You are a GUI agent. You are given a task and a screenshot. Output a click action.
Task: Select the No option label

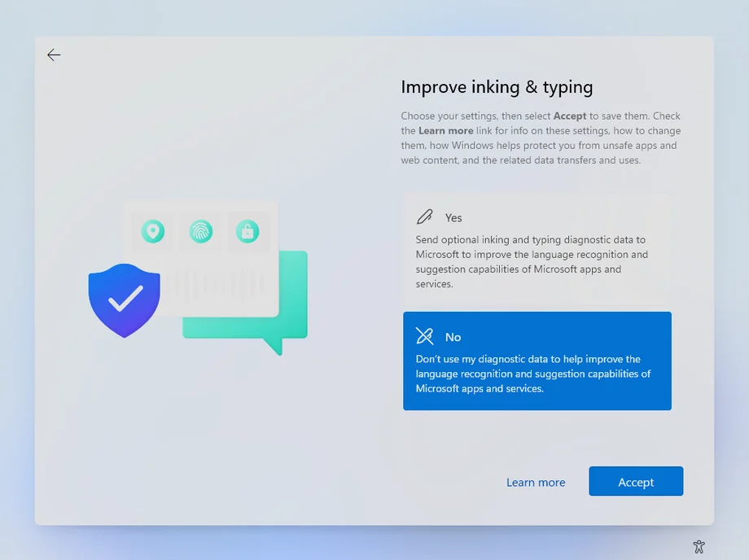(x=453, y=337)
